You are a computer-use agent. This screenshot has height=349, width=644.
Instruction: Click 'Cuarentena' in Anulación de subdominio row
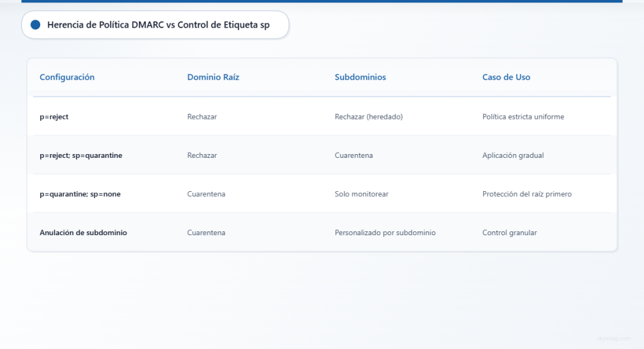[x=206, y=233]
